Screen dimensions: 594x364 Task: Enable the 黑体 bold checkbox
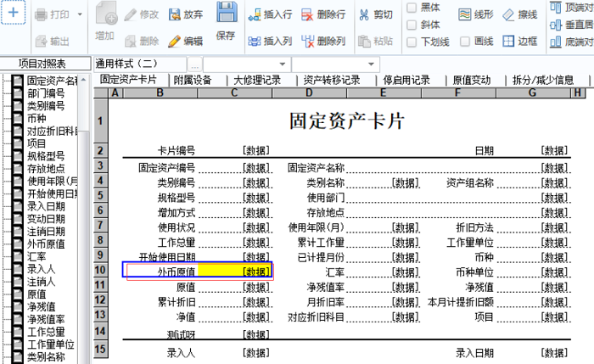412,8
